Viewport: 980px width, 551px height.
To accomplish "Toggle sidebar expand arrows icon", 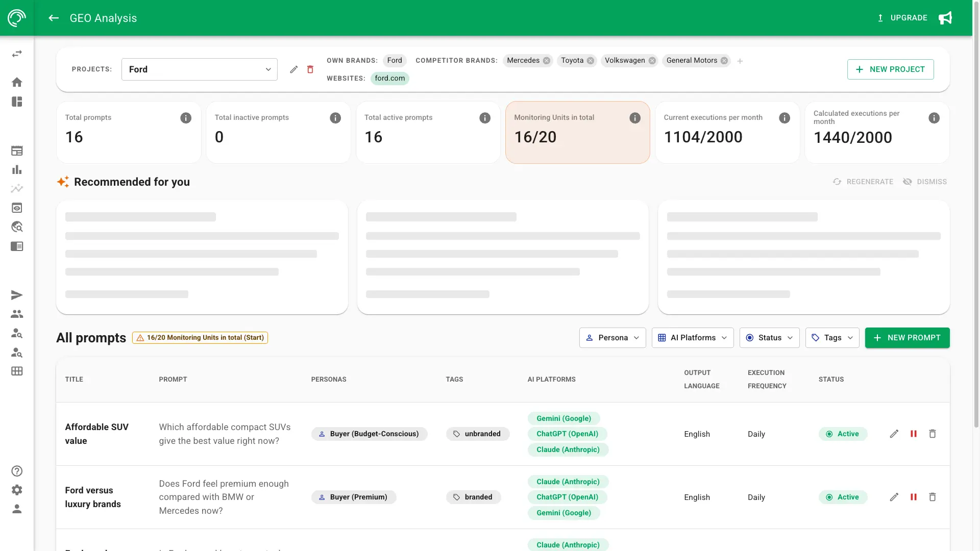I will click(x=17, y=54).
